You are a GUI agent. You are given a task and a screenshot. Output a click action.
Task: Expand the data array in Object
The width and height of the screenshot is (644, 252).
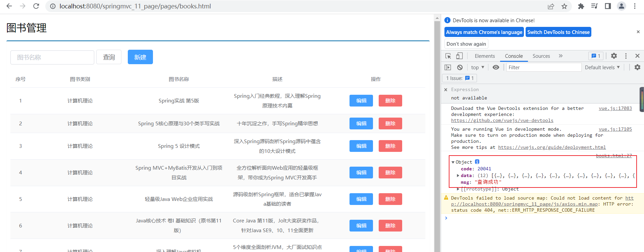tap(458, 175)
